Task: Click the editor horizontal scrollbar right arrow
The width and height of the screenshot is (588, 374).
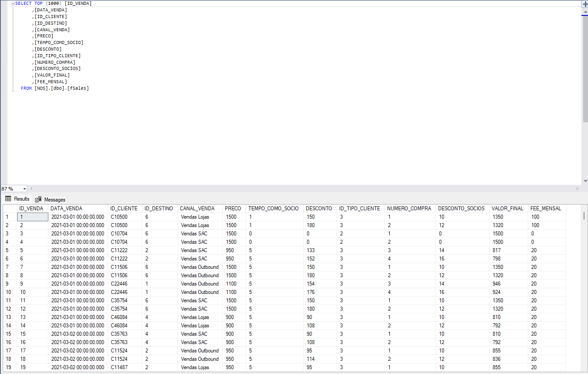Action: pyautogui.click(x=577, y=189)
